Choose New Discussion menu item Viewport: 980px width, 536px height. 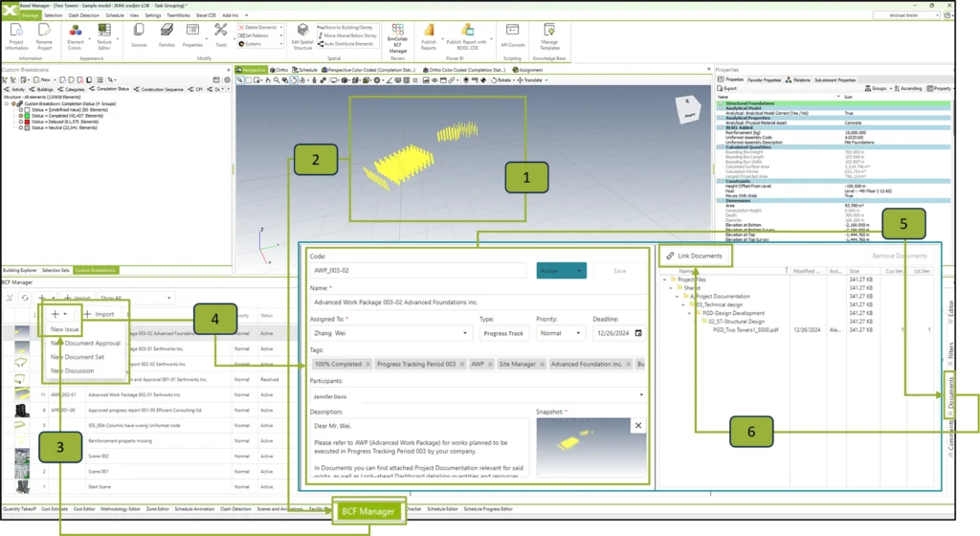(73, 370)
